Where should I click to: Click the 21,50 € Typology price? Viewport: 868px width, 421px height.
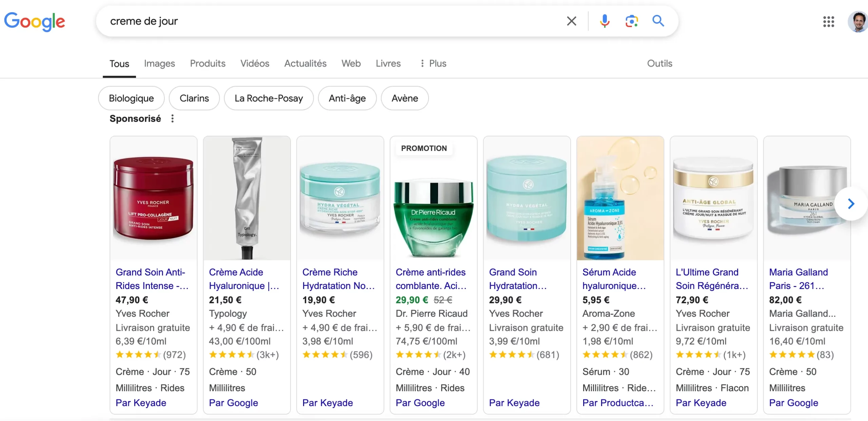point(225,300)
